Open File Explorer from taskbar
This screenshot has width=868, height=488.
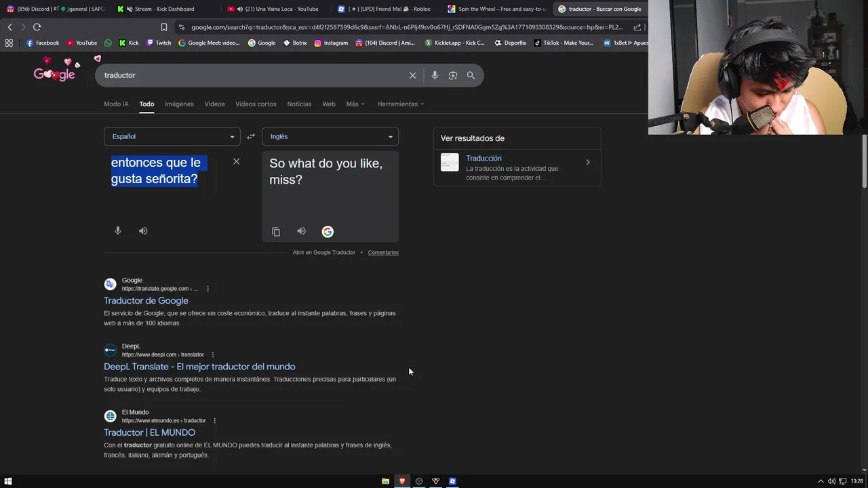(x=385, y=481)
